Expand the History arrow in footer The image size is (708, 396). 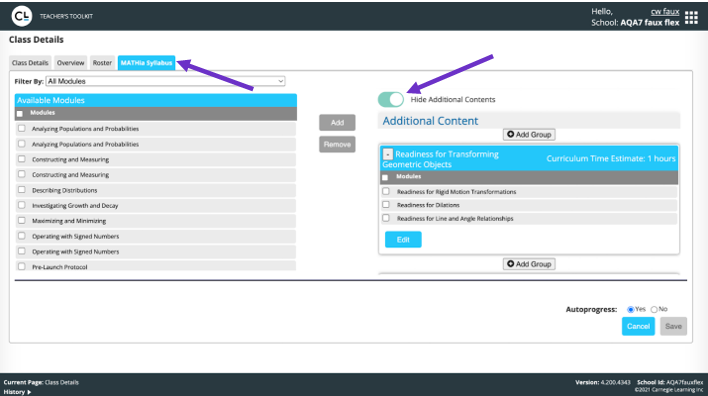point(29,392)
